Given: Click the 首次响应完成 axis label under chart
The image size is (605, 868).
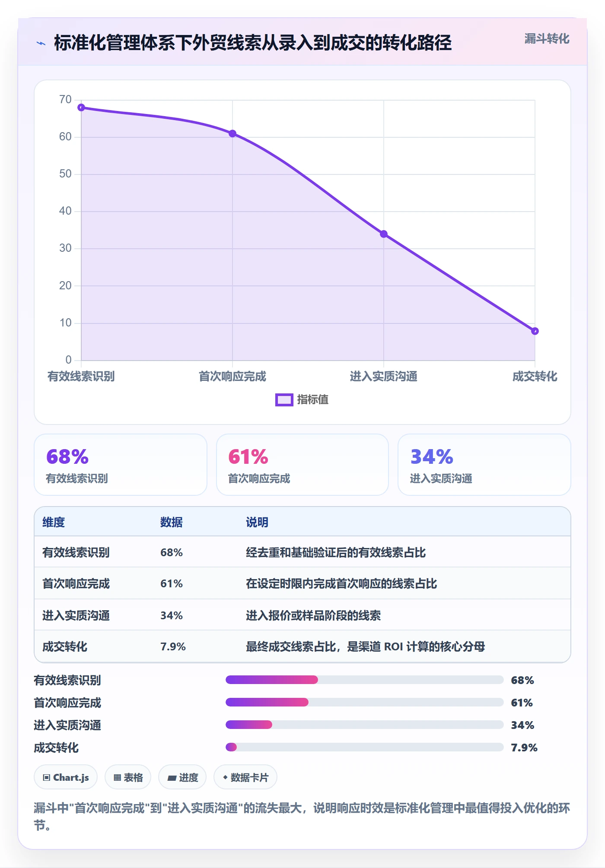Looking at the screenshot, I should pyautogui.click(x=232, y=377).
